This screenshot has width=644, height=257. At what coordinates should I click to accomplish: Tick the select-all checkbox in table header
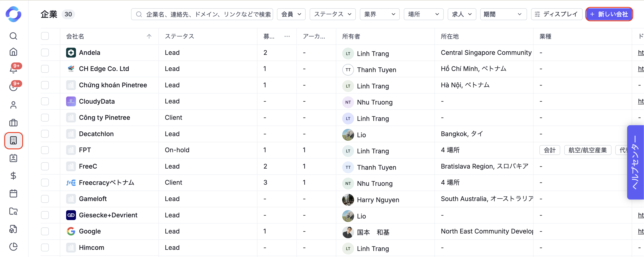(45, 36)
